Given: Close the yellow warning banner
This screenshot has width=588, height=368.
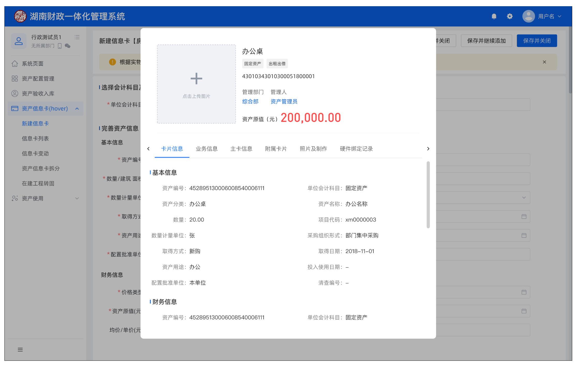Looking at the screenshot, I should [x=544, y=62].
